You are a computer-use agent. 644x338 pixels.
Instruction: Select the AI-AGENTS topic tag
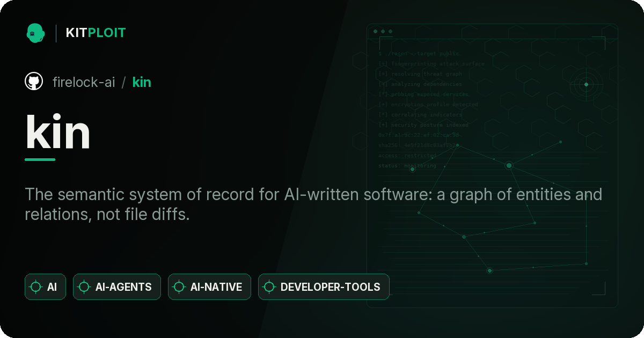[117, 287]
